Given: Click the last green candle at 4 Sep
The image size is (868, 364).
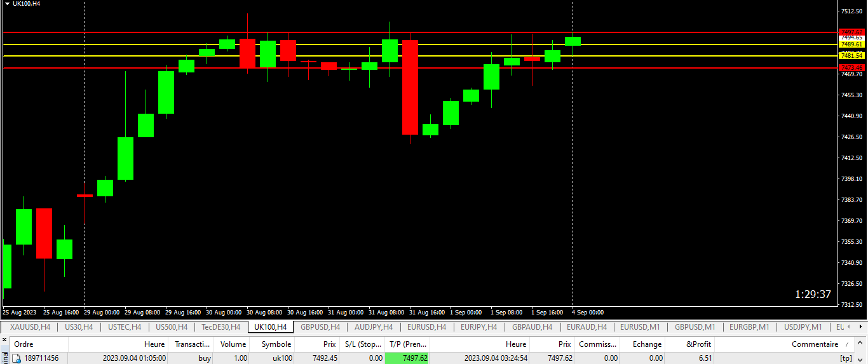Looking at the screenshot, I should pos(573,41).
